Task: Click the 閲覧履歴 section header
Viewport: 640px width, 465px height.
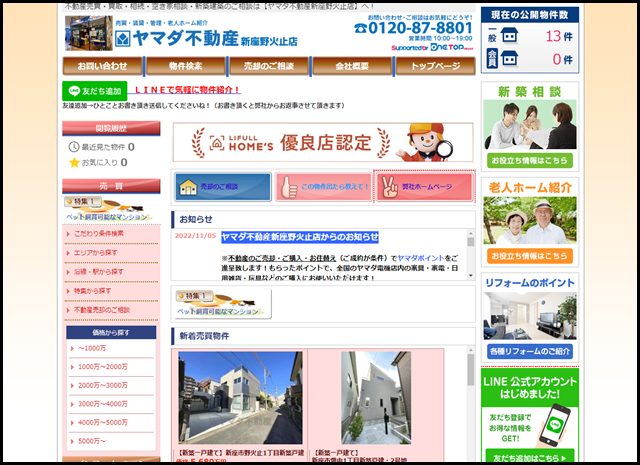Action: point(111,128)
